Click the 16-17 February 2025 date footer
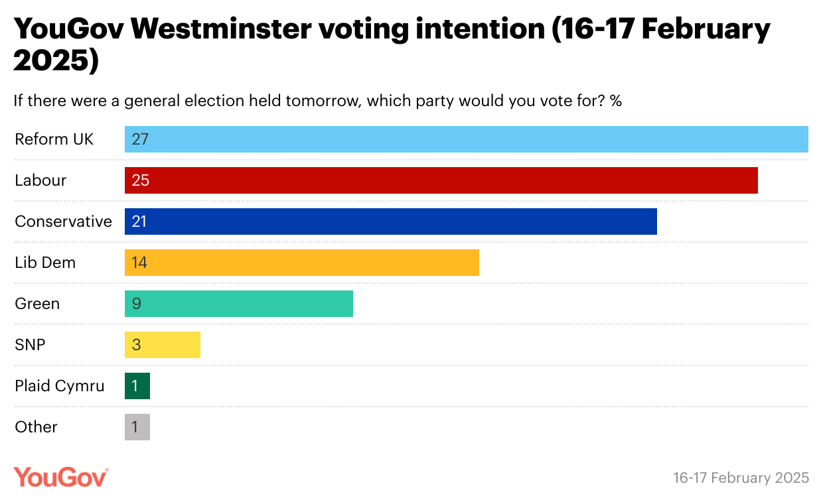This screenshot has height=504, width=823. pyautogui.click(x=741, y=477)
